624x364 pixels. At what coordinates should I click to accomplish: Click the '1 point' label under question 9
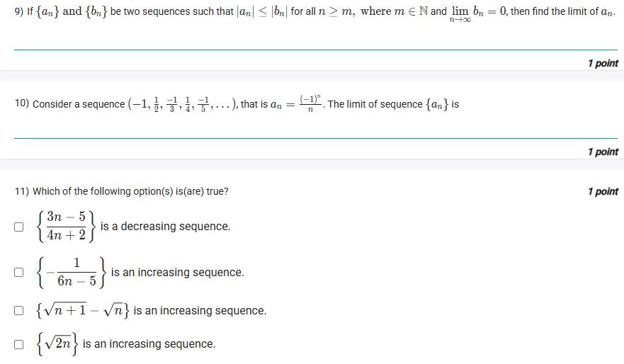pyautogui.click(x=603, y=63)
